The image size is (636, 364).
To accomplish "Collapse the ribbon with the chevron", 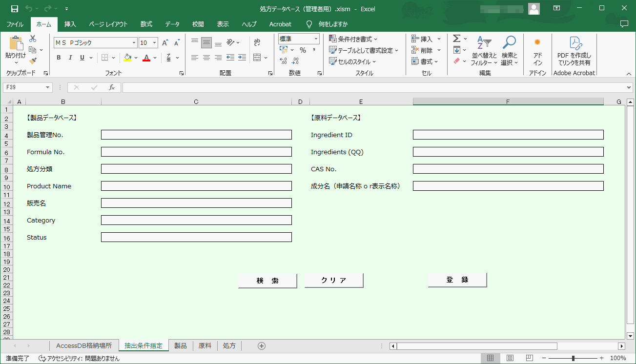I will (629, 74).
